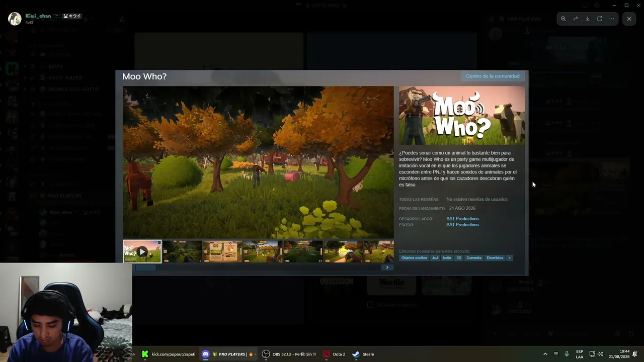644x362 pixels.
Task: Select the JcJ tag
Action: pyautogui.click(x=435, y=258)
